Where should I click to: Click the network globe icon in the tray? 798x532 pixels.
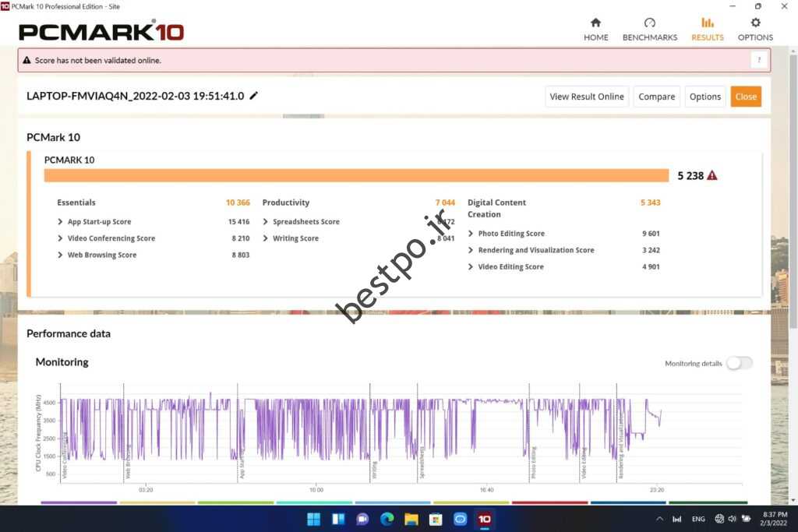719,519
